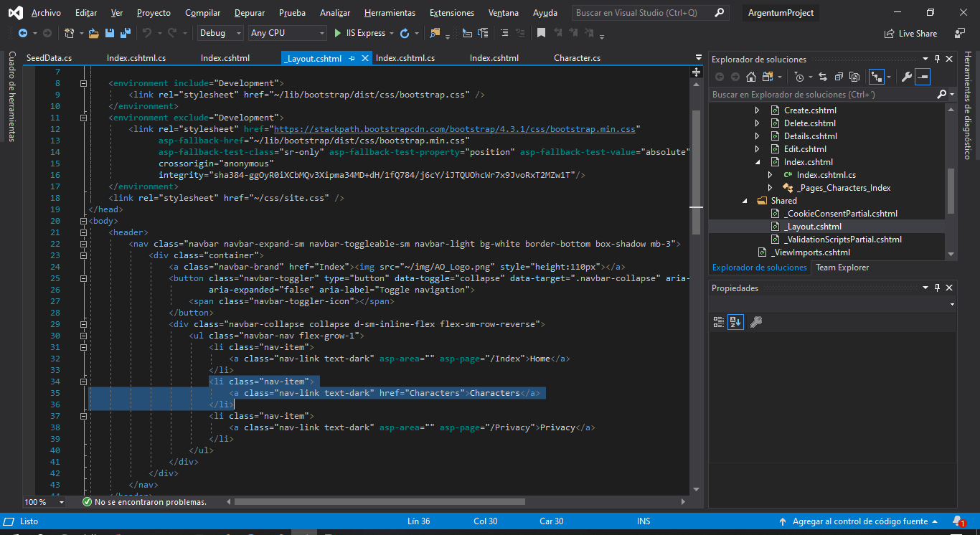980x535 pixels.
Task: Click the comment selected lines icon
Action: [x=504, y=33]
